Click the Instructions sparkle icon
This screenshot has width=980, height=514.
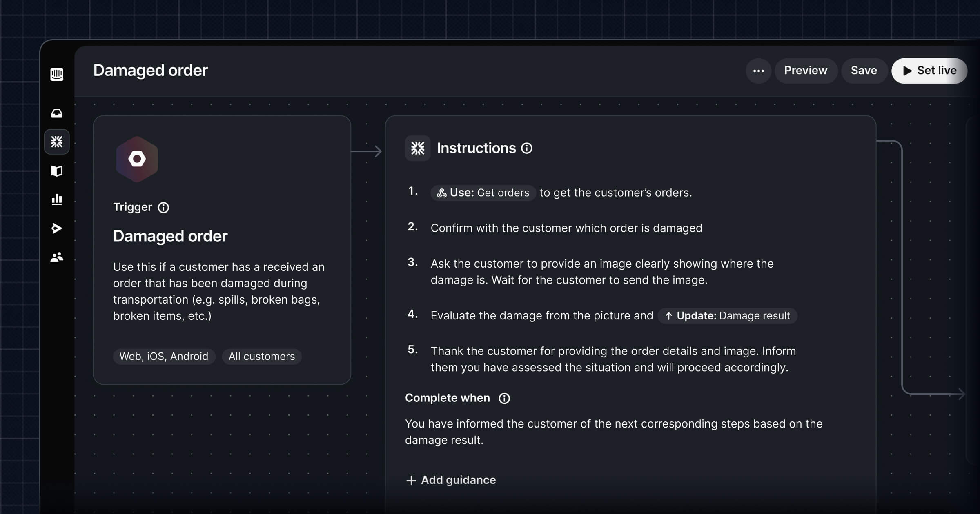click(x=418, y=148)
